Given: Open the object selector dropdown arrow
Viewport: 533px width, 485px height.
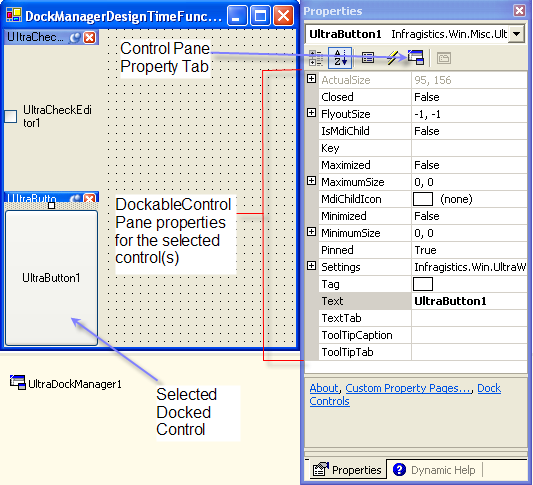Looking at the screenshot, I should click(x=516, y=34).
